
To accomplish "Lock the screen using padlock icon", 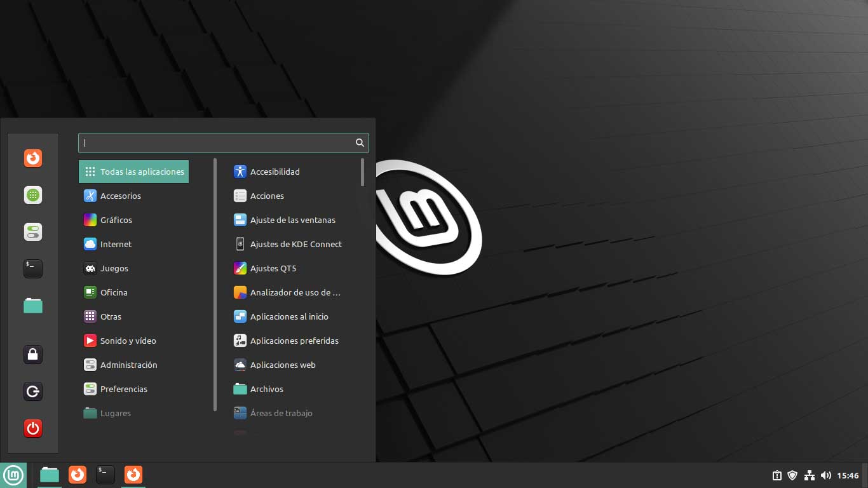I will click(x=33, y=354).
